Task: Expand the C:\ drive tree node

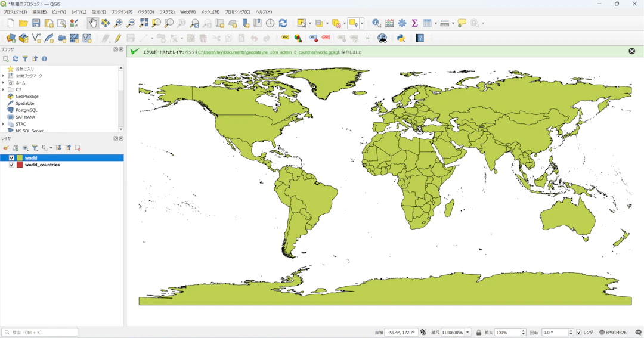Action: [x=4, y=89]
